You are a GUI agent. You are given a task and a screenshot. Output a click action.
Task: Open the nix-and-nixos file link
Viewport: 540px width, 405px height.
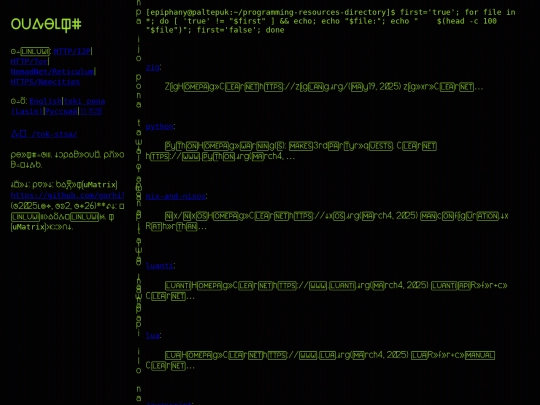click(176, 196)
